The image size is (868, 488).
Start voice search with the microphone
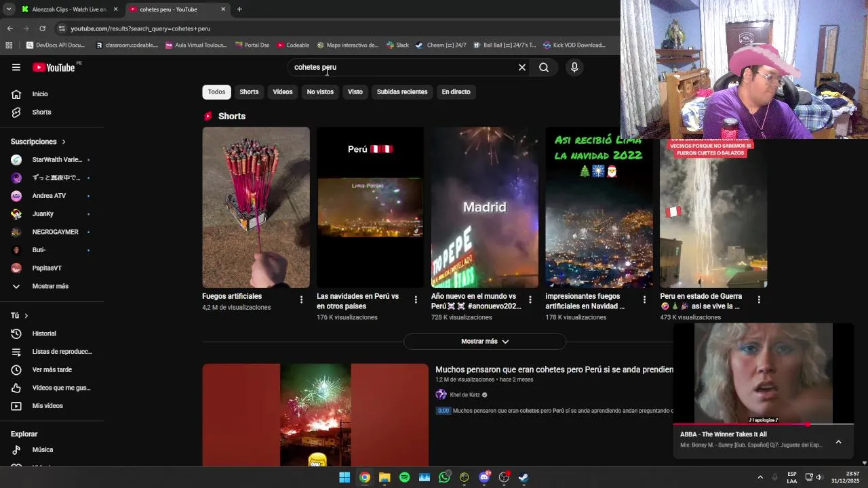574,67
